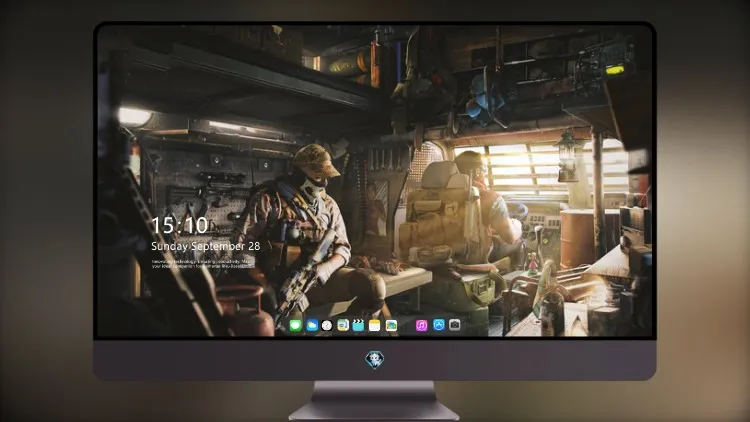
Task: Open the green Messages dock icon
Action: pyautogui.click(x=296, y=325)
